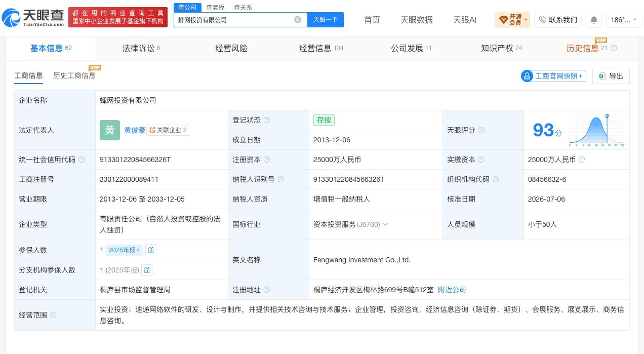Click the green 黄 avatar of legal representative
Screen dimensions: 644x354
(x=110, y=130)
